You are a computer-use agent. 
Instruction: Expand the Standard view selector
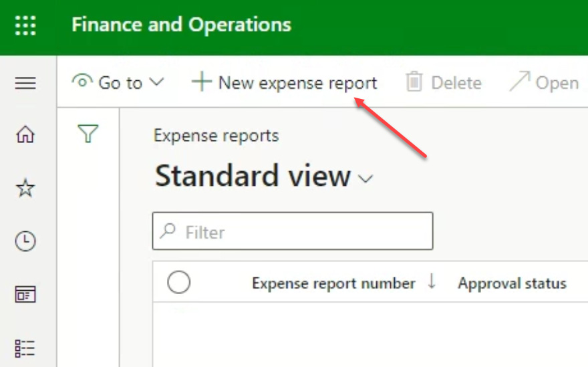pos(264,176)
